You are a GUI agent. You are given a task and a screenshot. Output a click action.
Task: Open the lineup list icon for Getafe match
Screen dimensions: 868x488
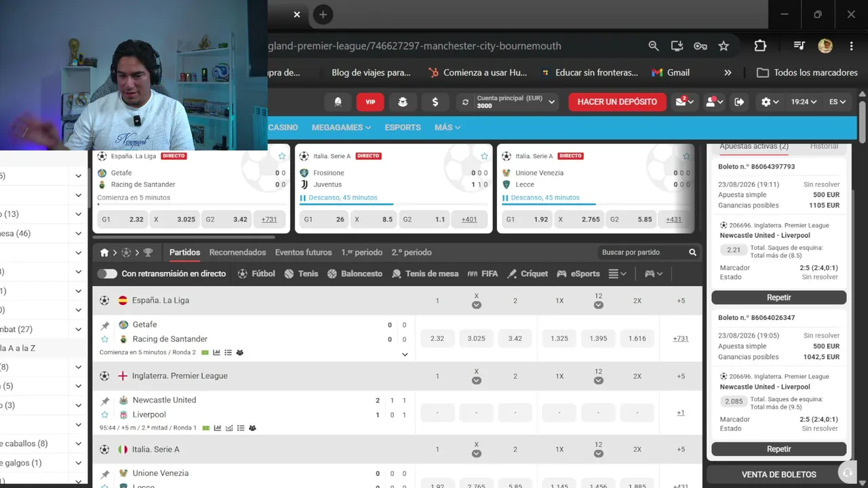[228, 352]
